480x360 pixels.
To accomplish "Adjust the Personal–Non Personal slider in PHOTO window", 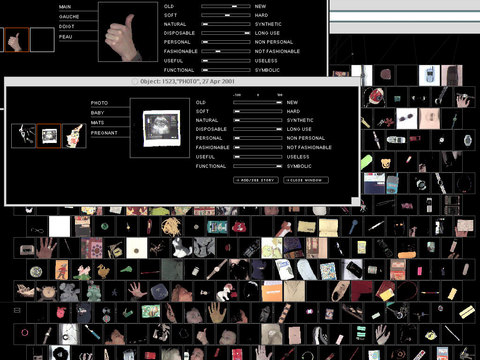I will tap(258, 138).
